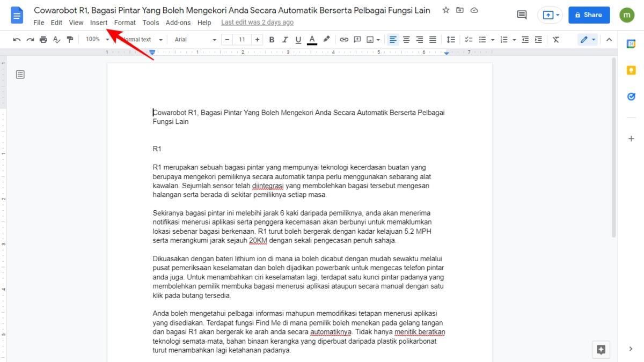Check the cloud document status
This screenshot has width=644, height=362.
click(474, 10)
